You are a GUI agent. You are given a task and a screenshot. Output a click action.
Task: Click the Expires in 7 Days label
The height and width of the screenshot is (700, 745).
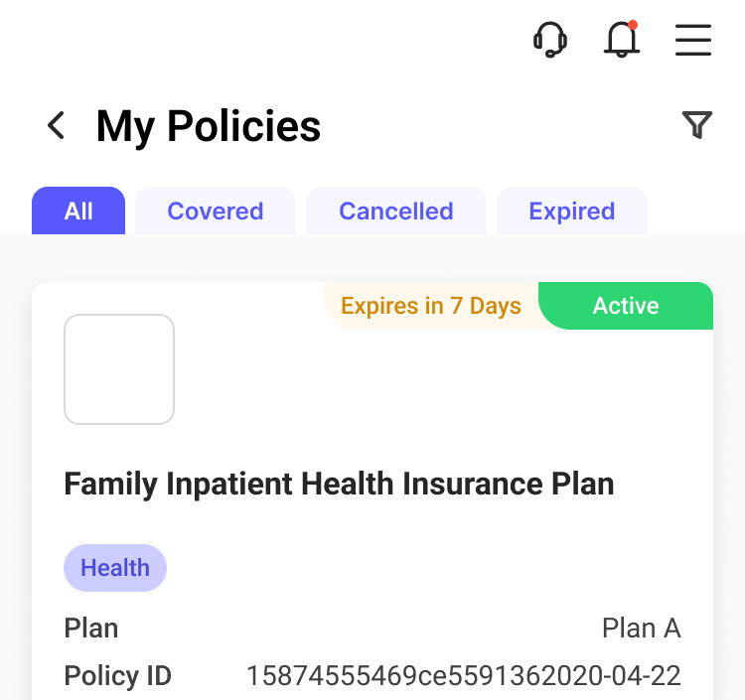coord(431,306)
